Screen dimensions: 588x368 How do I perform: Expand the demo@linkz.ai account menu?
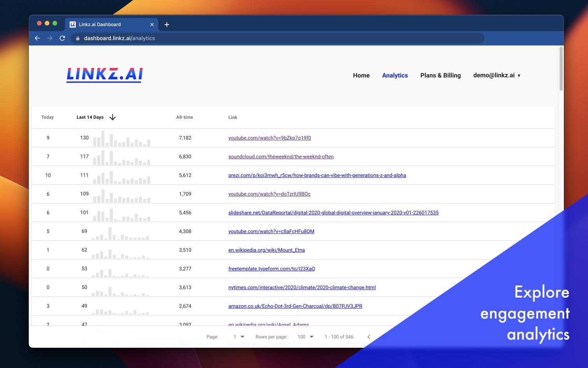(497, 76)
